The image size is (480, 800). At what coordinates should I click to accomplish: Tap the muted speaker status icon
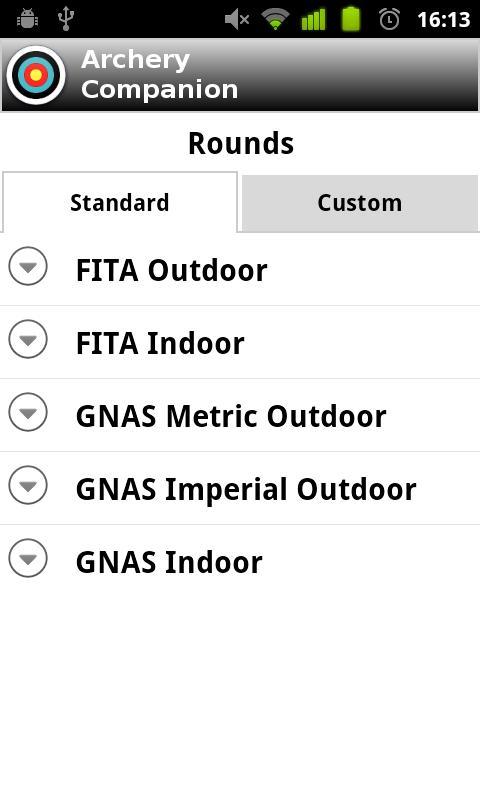(x=237, y=19)
